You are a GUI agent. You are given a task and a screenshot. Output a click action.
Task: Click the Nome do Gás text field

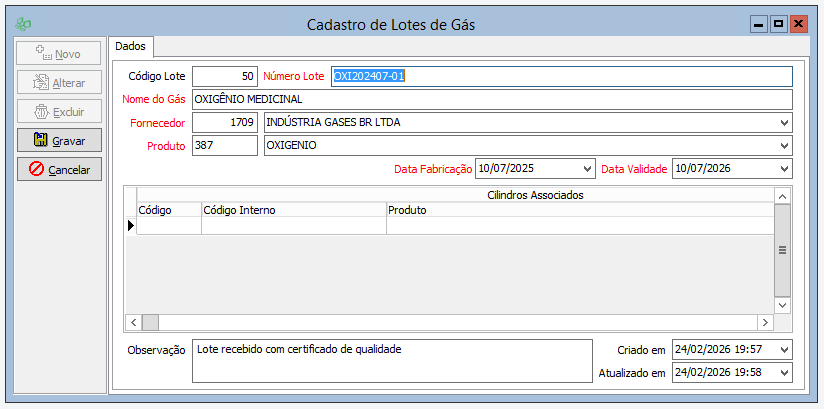[490, 99]
